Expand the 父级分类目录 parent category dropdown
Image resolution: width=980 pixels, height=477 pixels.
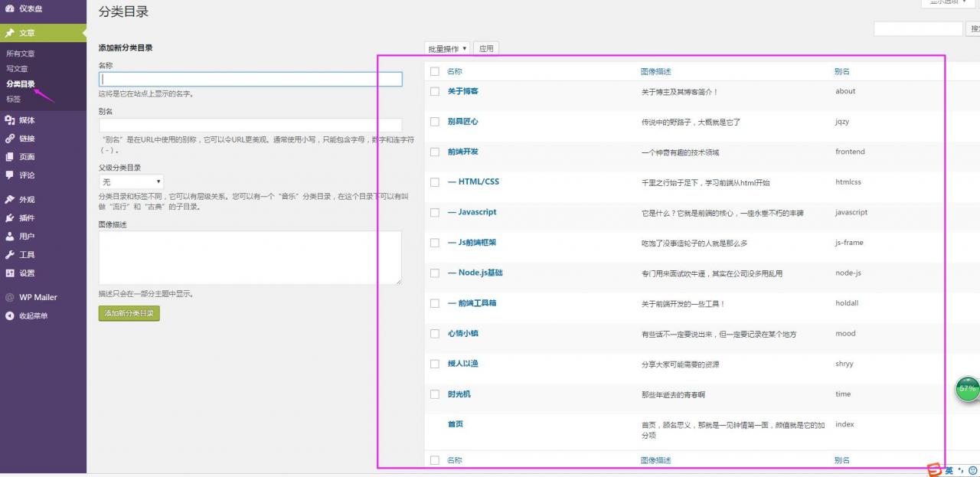pyautogui.click(x=130, y=182)
